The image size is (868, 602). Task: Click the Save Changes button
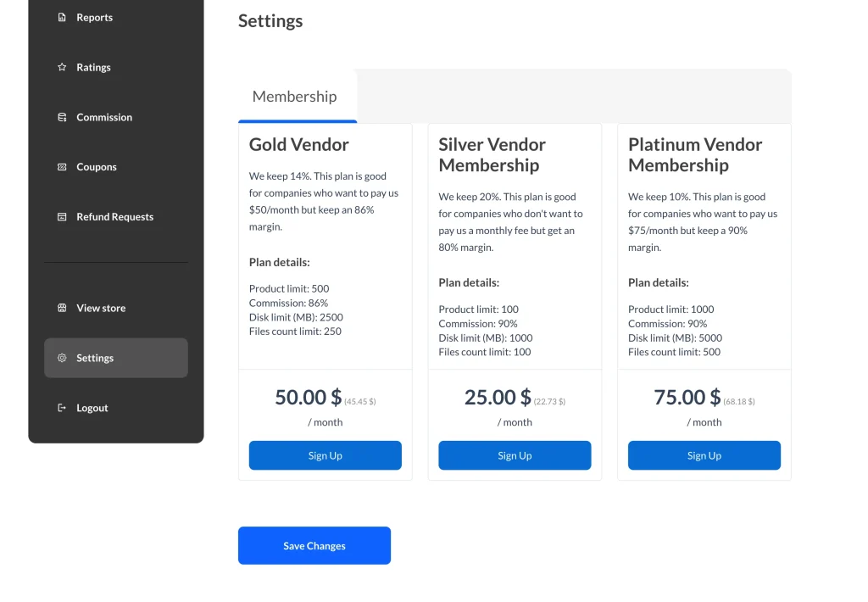(314, 545)
